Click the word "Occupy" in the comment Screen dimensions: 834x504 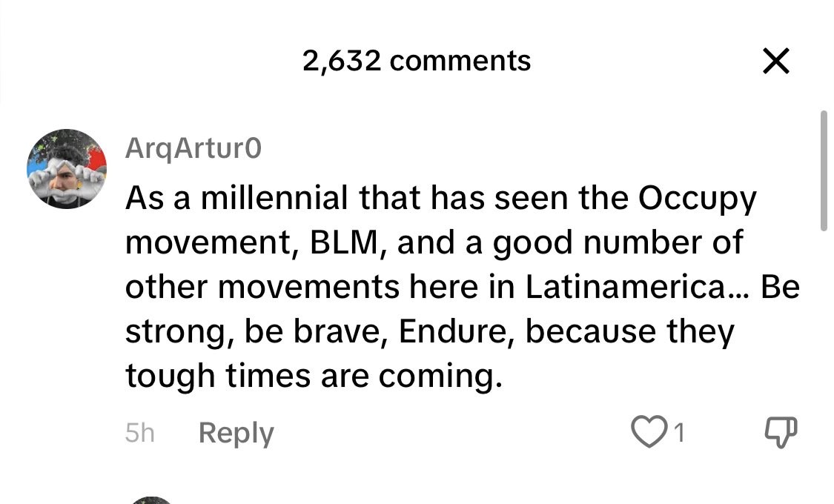pyautogui.click(x=697, y=198)
